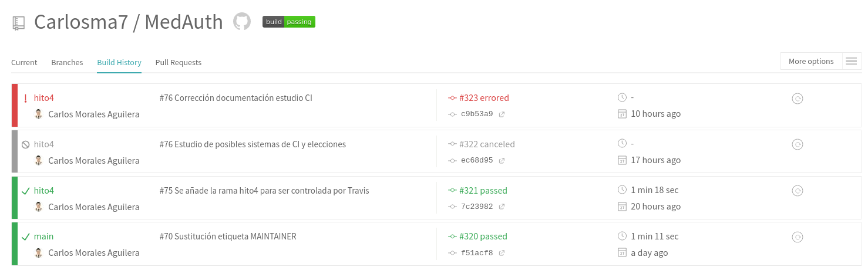
Task: Open the Pull Requests tab
Action: [x=179, y=62]
